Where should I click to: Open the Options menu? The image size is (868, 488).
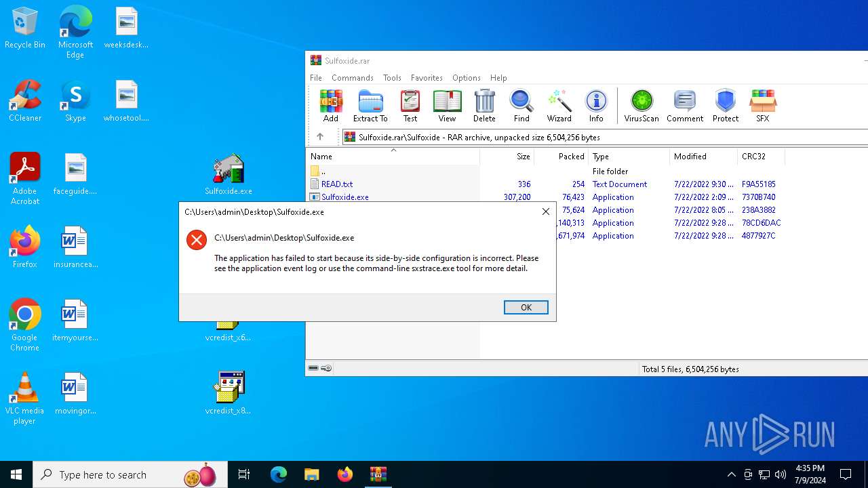tap(467, 78)
